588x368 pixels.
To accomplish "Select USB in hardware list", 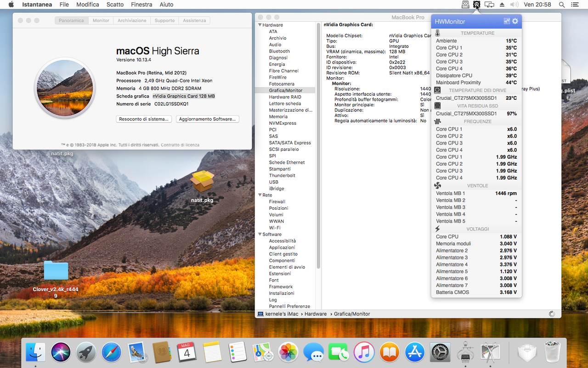I will point(274,182).
